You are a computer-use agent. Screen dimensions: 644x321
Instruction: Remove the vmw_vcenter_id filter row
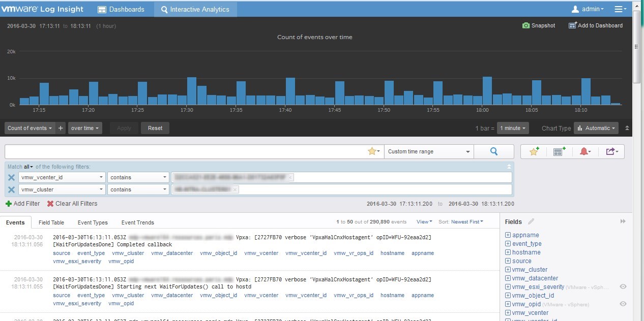pos(11,177)
